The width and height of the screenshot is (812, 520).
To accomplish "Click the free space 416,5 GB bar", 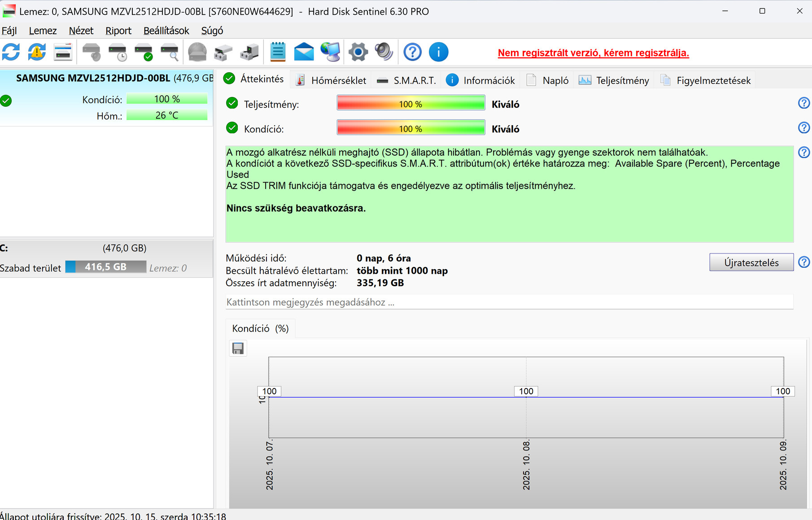I will tap(106, 267).
